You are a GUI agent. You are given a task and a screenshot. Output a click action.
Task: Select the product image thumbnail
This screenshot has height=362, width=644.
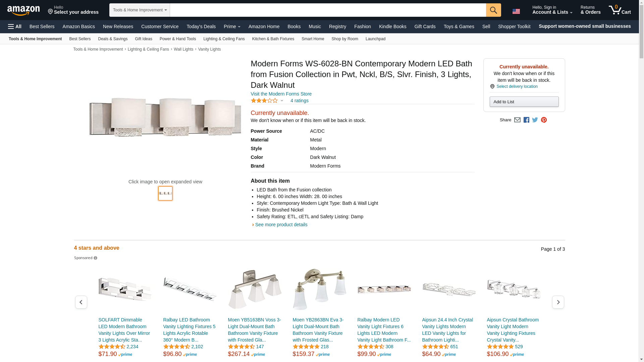pyautogui.click(x=165, y=193)
